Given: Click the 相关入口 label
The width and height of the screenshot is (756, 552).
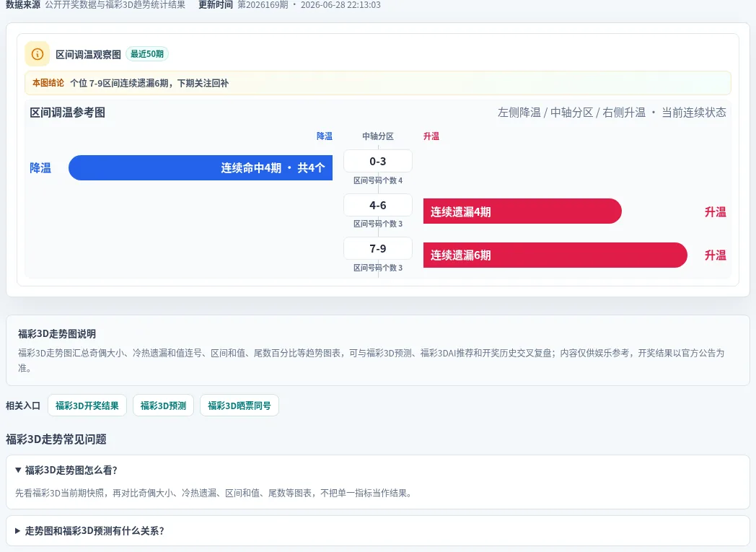Looking at the screenshot, I should pos(23,406).
